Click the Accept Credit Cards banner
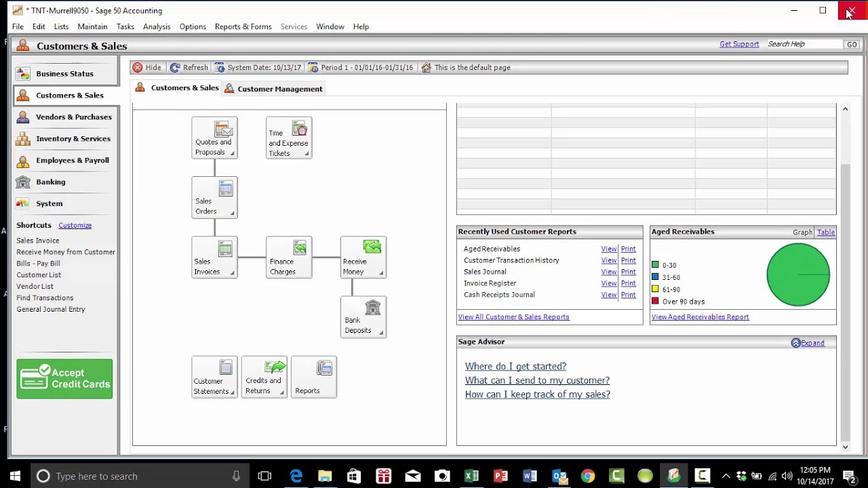Image resolution: width=868 pixels, height=488 pixels. (64, 378)
